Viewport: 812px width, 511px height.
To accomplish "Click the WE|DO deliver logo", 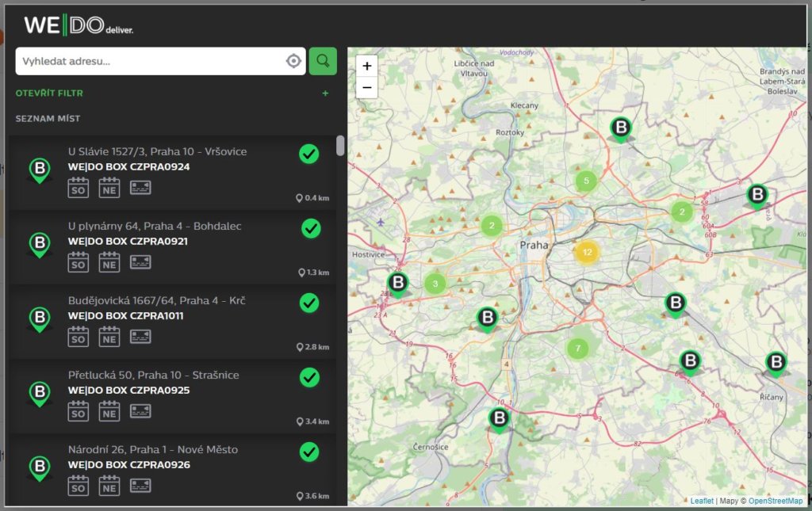I will [x=79, y=25].
